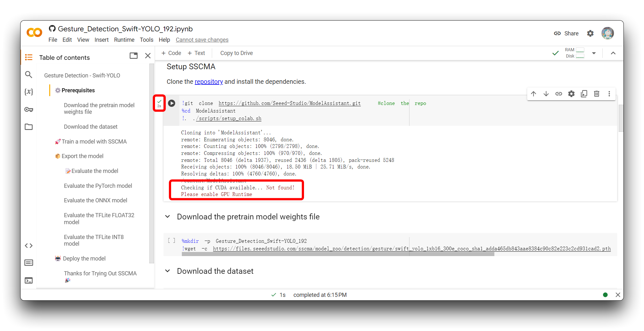Open the File menu

pos(53,40)
